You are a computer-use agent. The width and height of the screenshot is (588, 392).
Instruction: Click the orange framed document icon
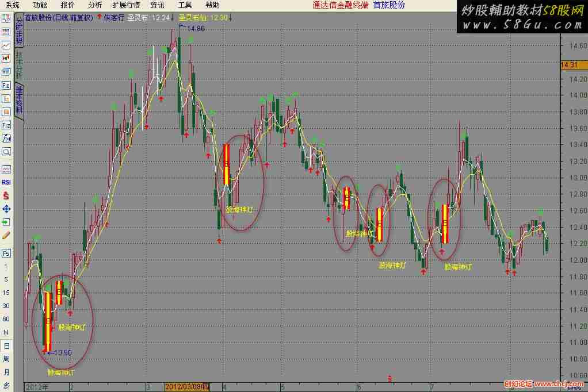[x=6, y=98]
